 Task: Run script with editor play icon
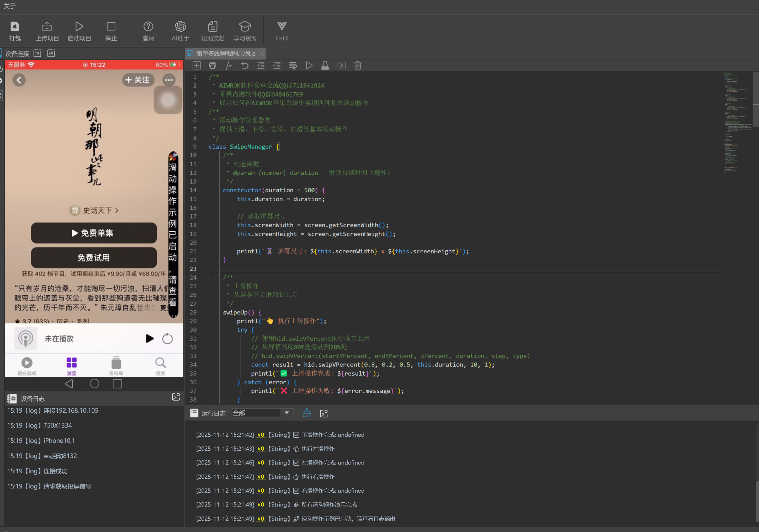coord(309,65)
